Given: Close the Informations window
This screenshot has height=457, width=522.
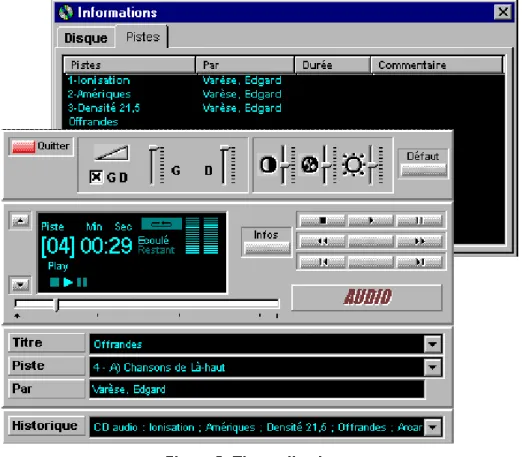Looking at the screenshot, I should [x=503, y=12].
